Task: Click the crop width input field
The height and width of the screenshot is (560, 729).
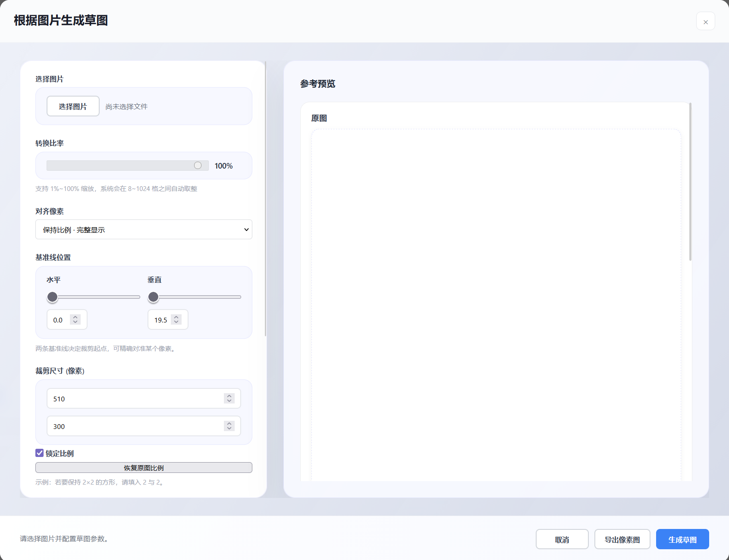Action: pyautogui.click(x=134, y=399)
